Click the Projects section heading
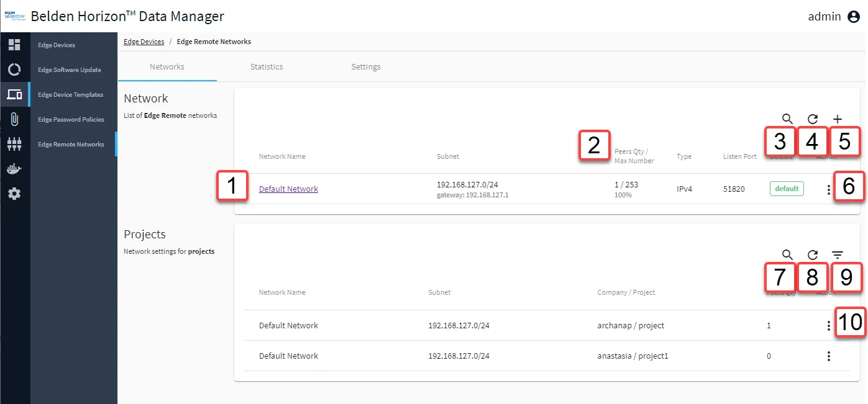The height and width of the screenshot is (404, 868). click(145, 235)
